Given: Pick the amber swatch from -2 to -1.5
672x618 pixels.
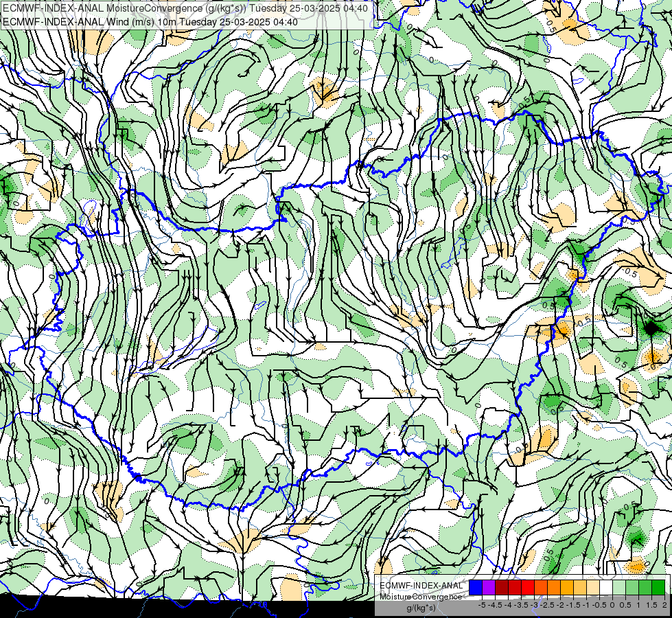Looking at the screenshot, I should point(567,588).
